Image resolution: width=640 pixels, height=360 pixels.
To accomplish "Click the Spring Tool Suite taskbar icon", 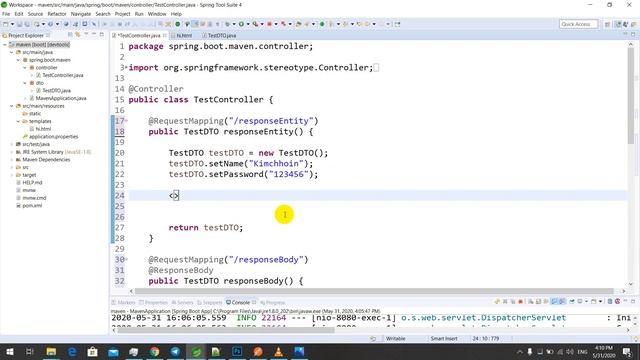I will (x=196, y=351).
